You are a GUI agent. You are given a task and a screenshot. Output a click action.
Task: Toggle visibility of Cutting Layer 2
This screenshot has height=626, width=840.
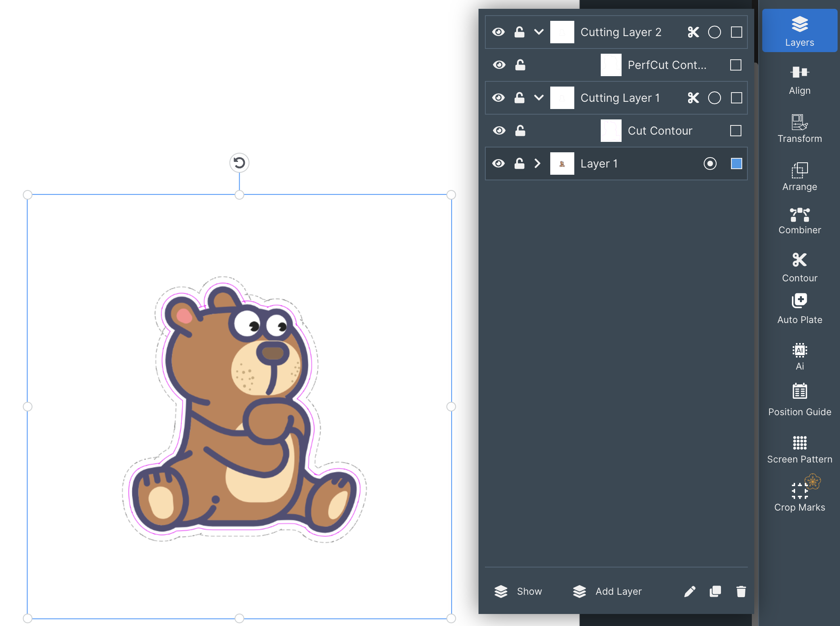(x=498, y=32)
